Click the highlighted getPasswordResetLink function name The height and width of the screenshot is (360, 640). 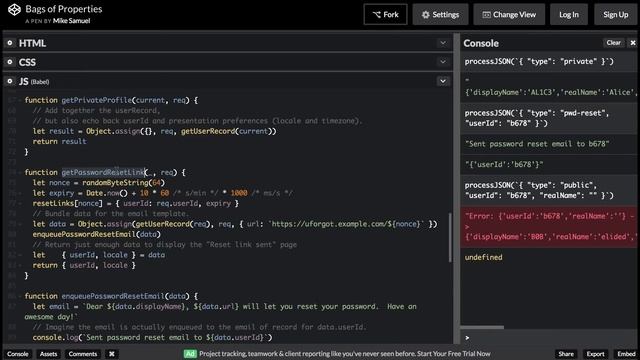[x=104, y=172]
